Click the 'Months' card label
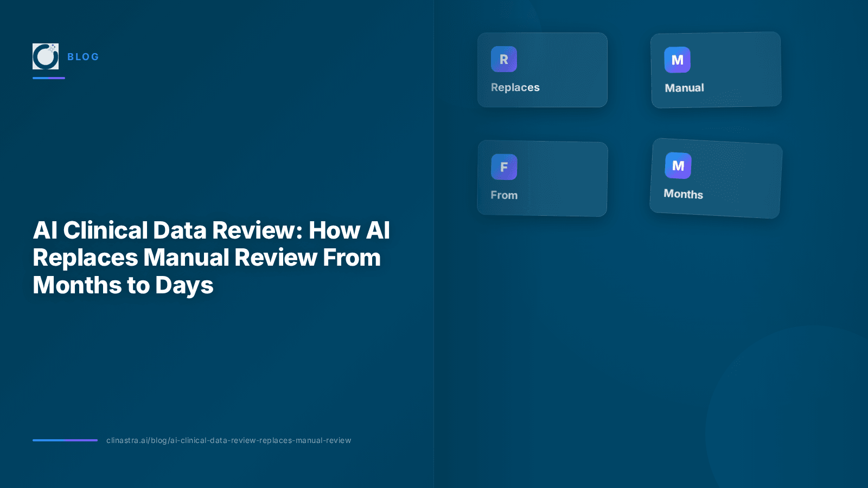The height and width of the screenshot is (488, 868). [x=684, y=194]
